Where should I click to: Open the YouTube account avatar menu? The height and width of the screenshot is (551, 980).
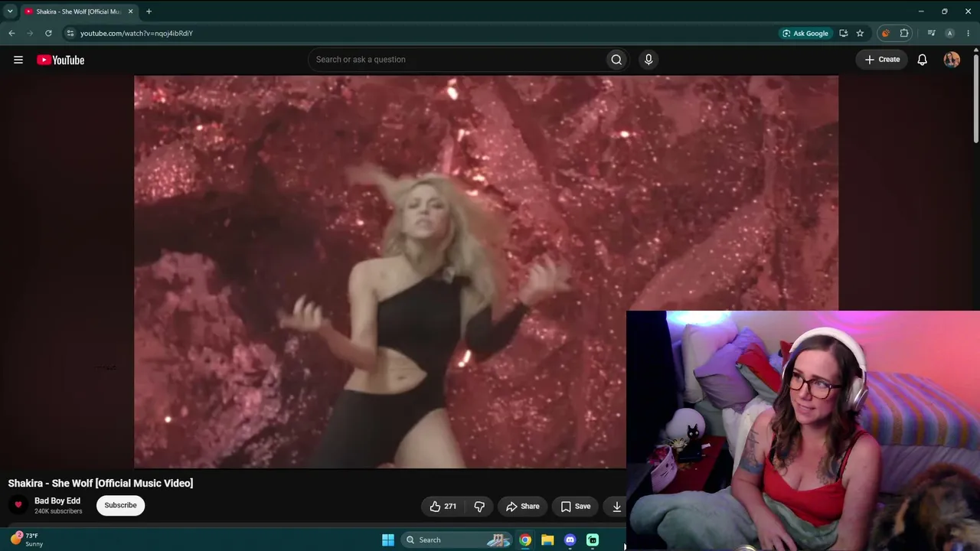pos(952,60)
